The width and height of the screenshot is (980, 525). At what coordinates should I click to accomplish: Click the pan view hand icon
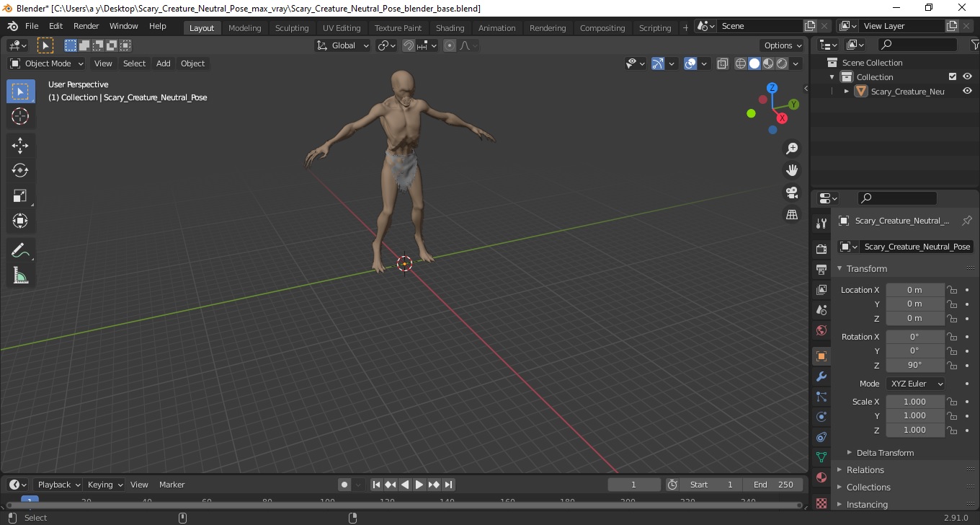click(792, 171)
